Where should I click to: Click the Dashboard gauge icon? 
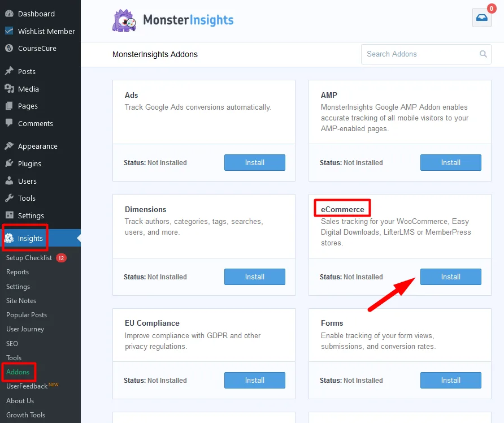(x=9, y=14)
